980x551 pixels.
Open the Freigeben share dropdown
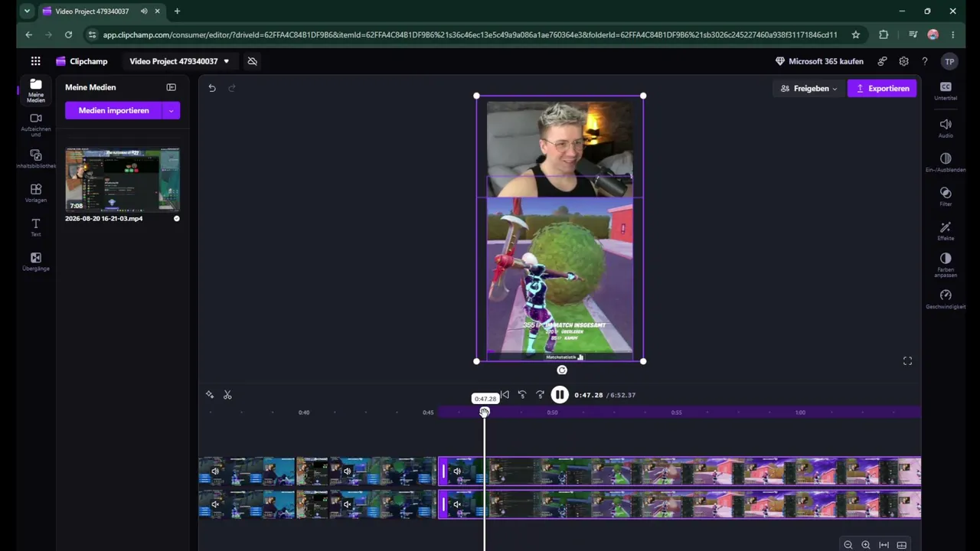pyautogui.click(x=808, y=89)
